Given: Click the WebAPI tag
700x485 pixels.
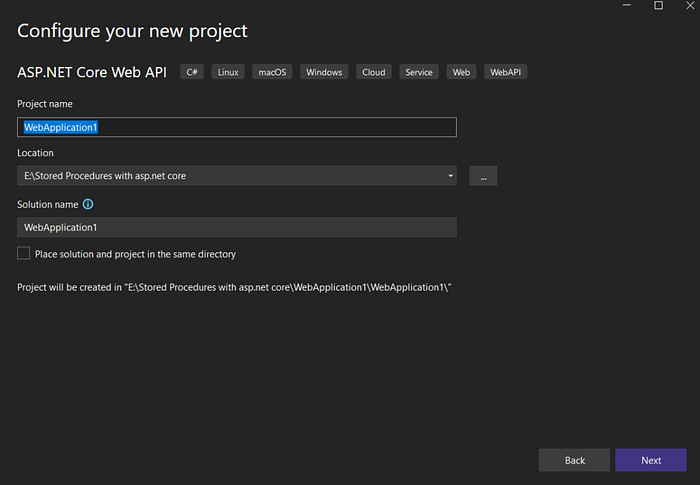Looking at the screenshot, I should 505,72.
